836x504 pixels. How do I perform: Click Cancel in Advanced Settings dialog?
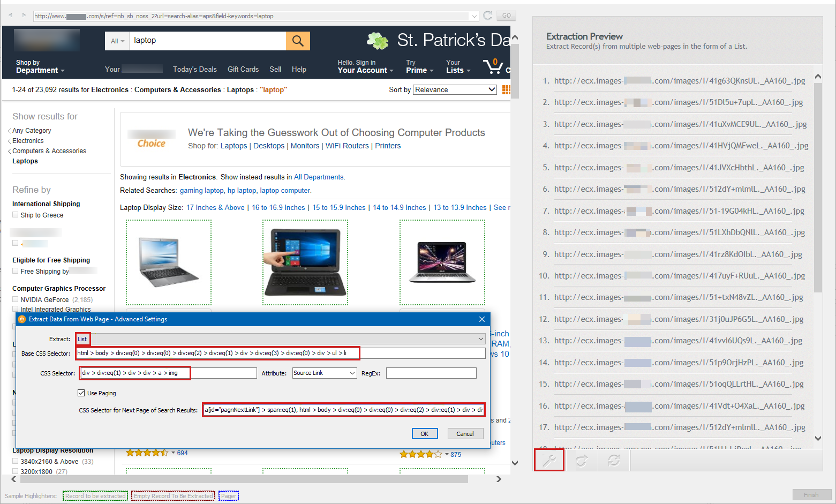click(x=465, y=434)
